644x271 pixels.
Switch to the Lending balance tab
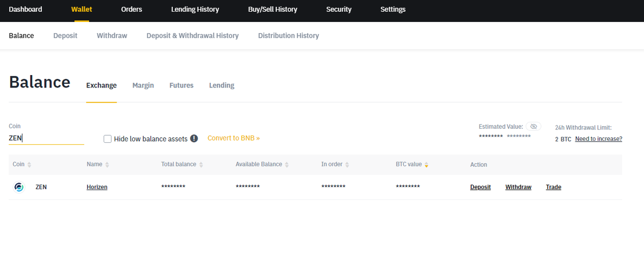222,85
